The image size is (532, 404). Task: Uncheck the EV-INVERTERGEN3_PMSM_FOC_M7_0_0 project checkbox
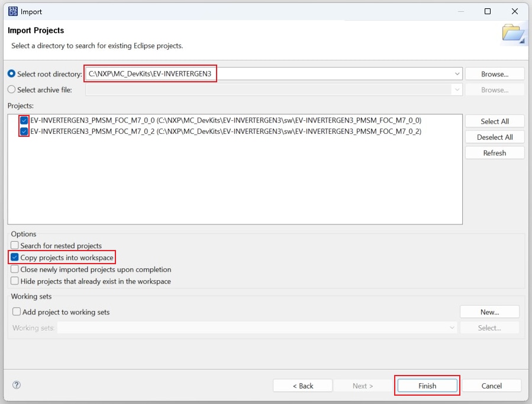coord(24,120)
